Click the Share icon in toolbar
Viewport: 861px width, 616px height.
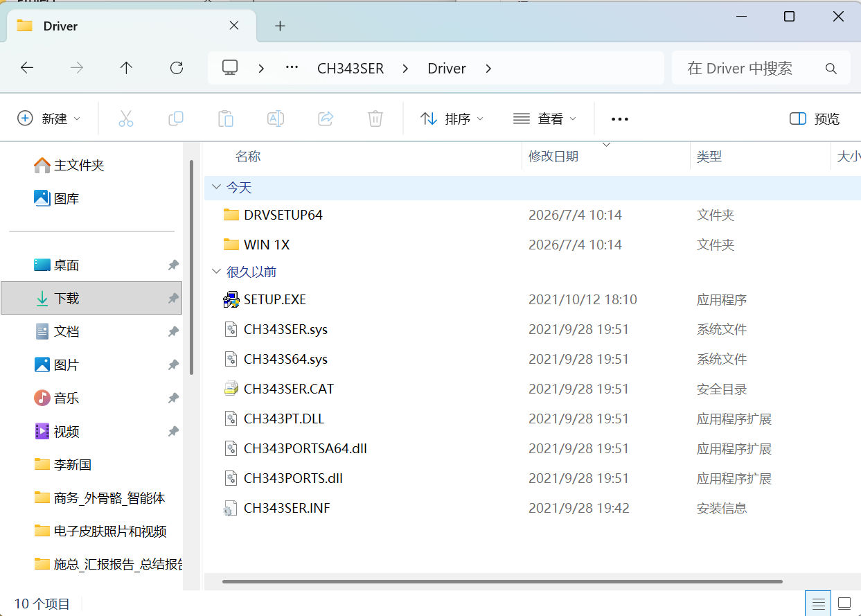(x=326, y=118)
